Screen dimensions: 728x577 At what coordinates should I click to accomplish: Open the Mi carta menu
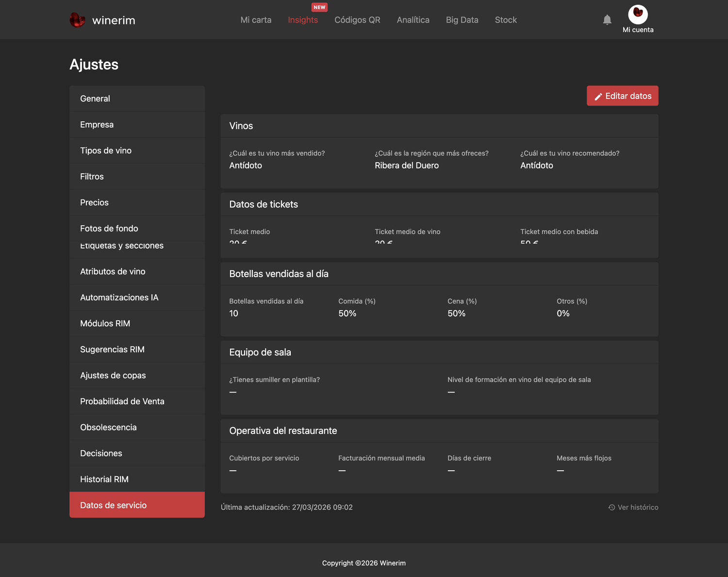pyautogui.click(x=256, y=20)
